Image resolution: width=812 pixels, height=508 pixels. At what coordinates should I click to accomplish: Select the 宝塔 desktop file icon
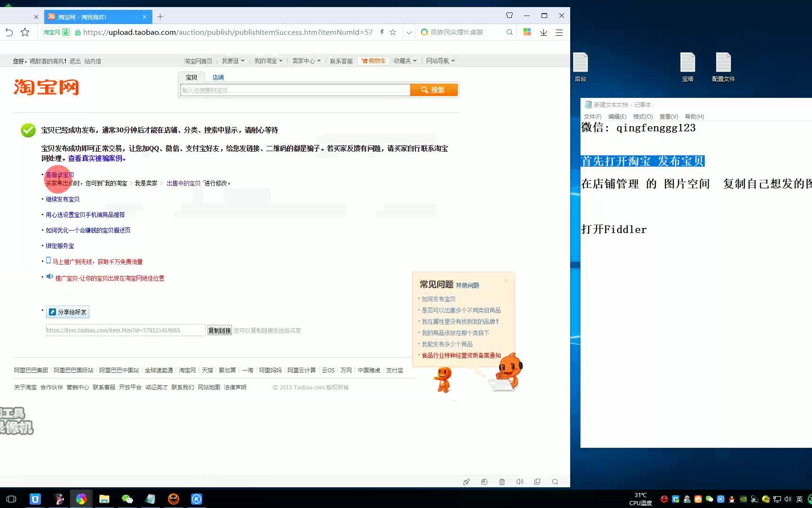688,67
